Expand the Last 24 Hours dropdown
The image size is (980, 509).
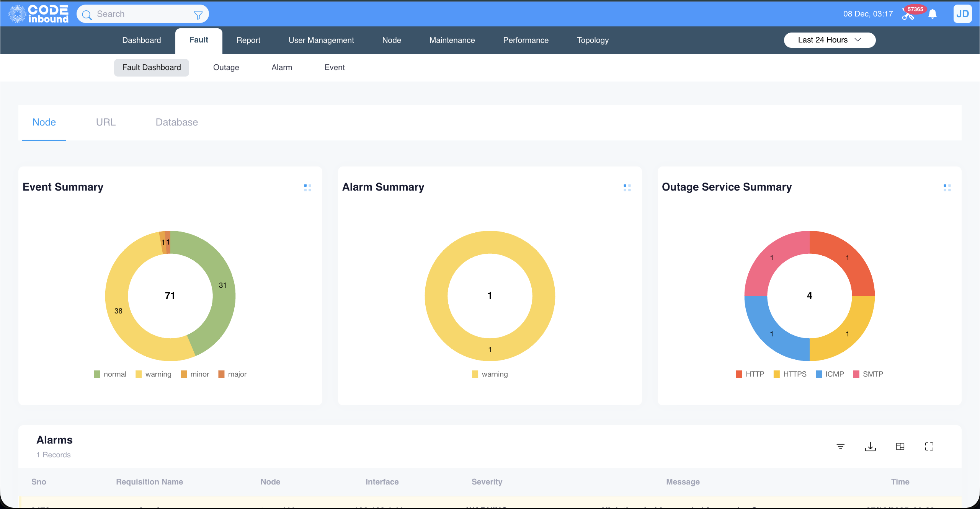coord(829,40)
